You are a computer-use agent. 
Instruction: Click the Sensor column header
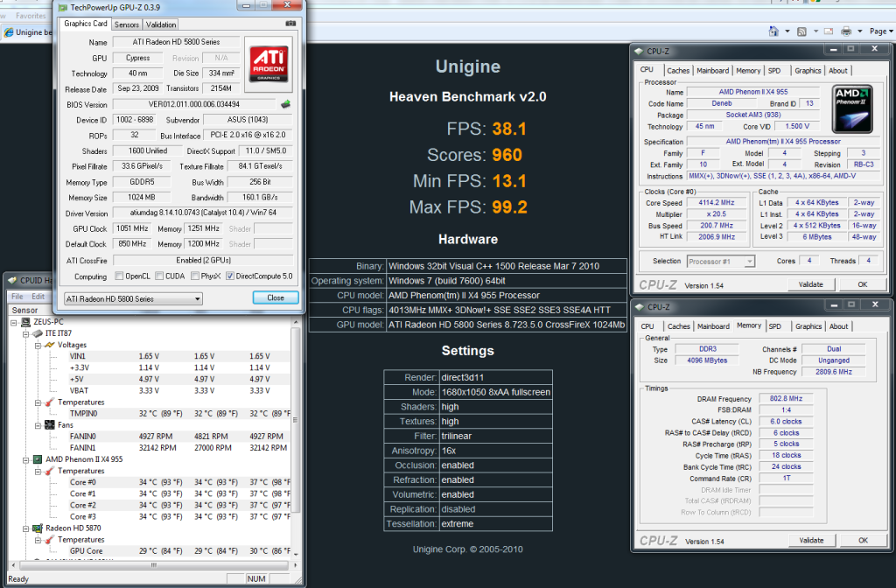click(25, 311)
